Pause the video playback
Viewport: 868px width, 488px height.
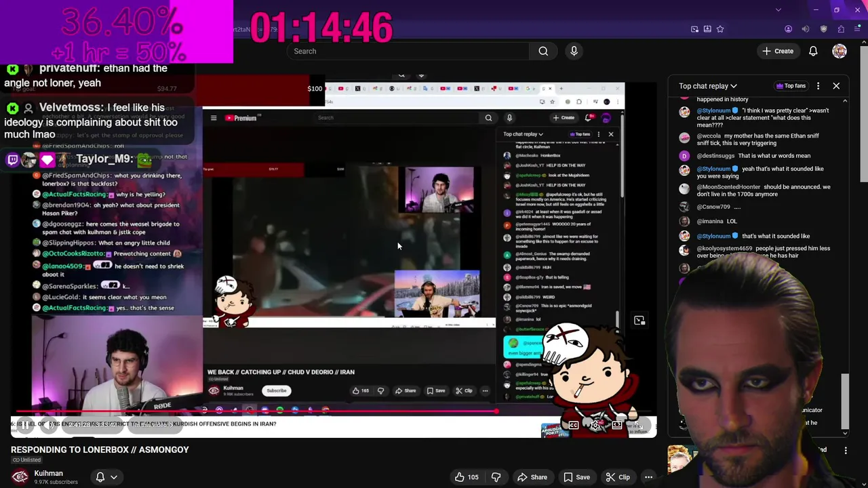[24, 425]
